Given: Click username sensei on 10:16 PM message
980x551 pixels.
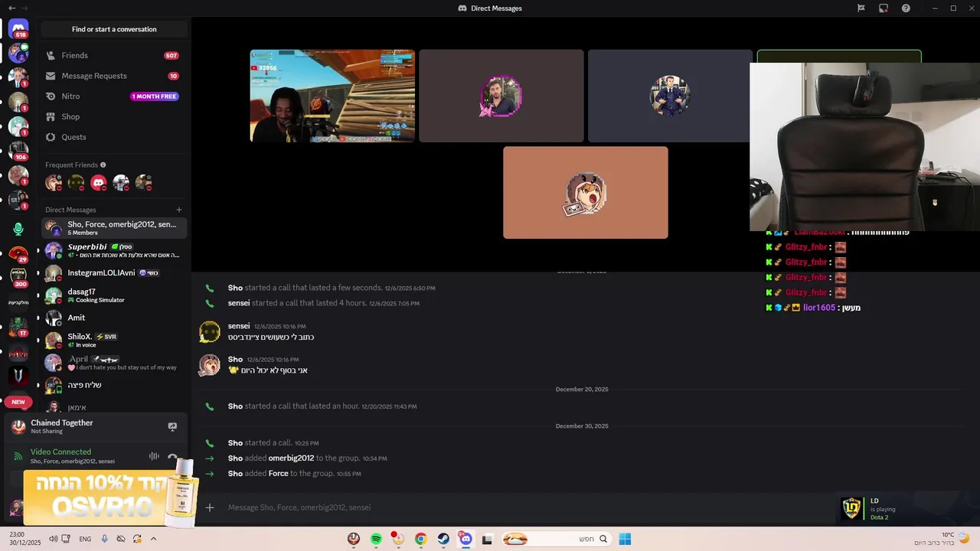Looking at the screenshot, I should [x=239, y=326].
